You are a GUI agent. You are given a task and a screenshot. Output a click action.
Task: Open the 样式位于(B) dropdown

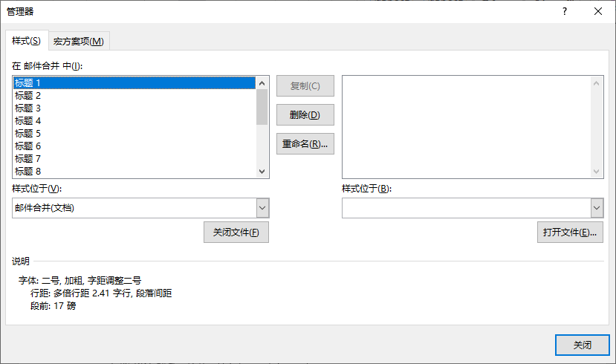tap(597, 208)
